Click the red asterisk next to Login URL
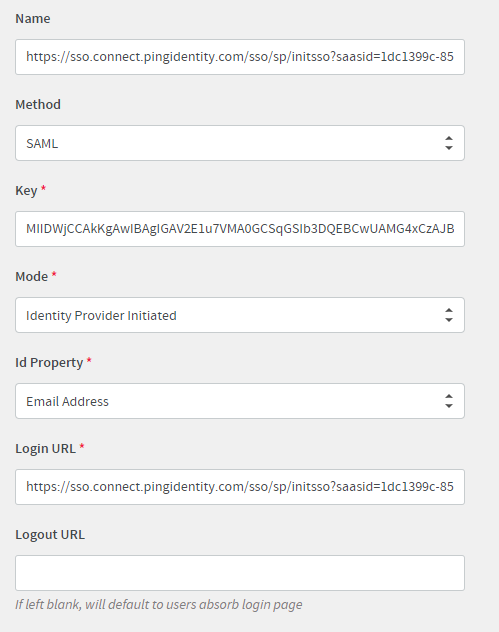499x632 pixels. 82,446
